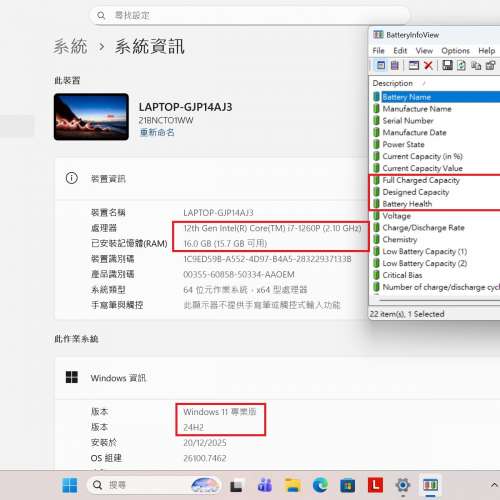
Task: Open the Options menu in BatteryInfoView
Action: point(455,51)
